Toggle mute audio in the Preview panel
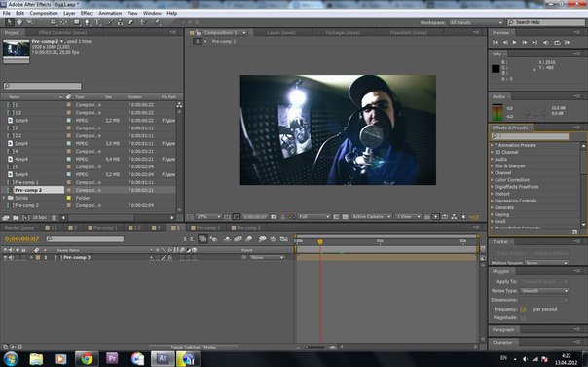The height and width of the screenshot is (367, 588). tap(546, 43)
